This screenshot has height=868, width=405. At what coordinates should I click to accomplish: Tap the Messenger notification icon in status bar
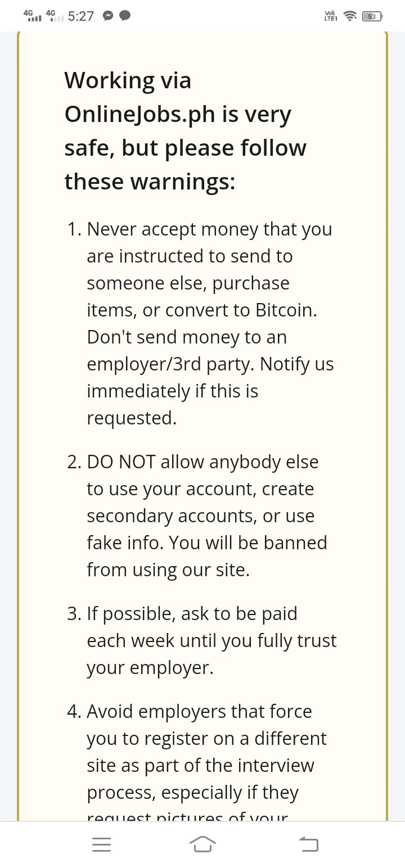pyautogui.click(x=109, y=16)
